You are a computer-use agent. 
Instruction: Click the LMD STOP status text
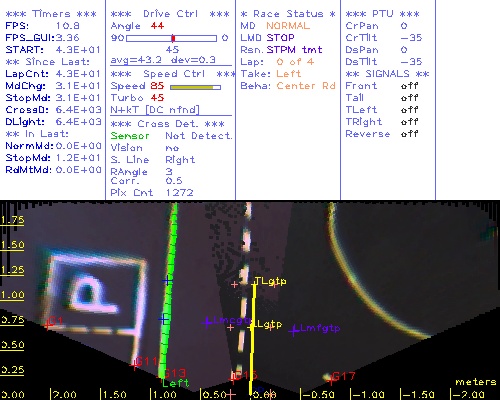click(x=267, y=38)
